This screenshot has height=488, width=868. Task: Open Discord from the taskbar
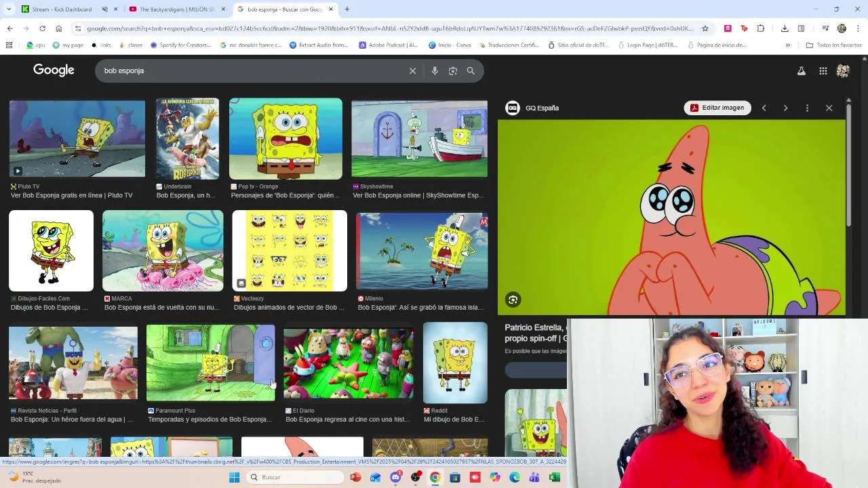coord(395,477)
